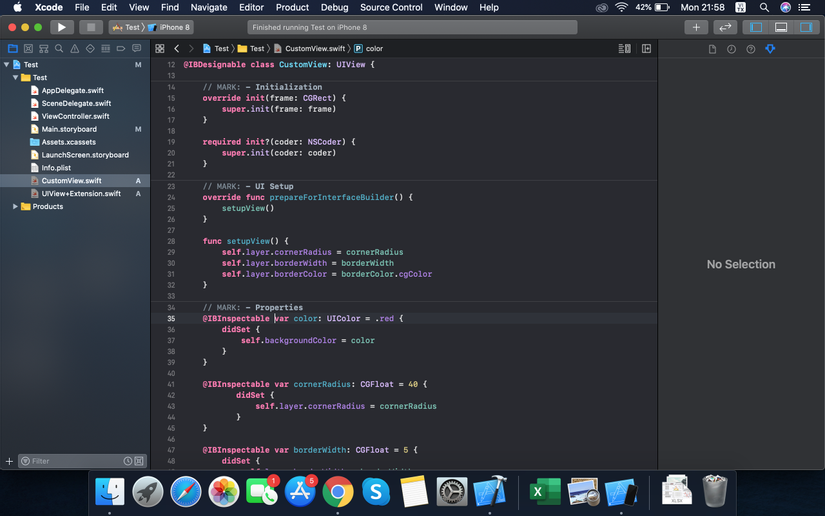Open the Find navigator magnifier icon
The width and height of the screenshot is (825, 516).
pyautogui.click(x=60, y=48)
